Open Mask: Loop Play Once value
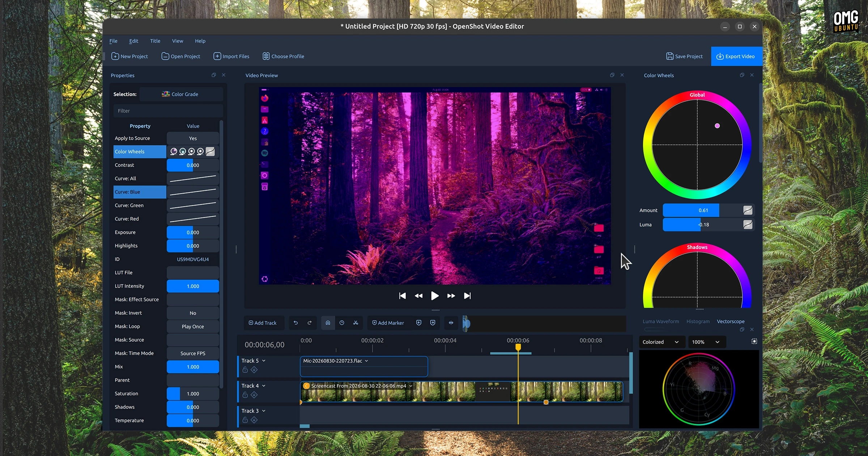The height and width of the screenshot is (456, 868). coord(193,326)
